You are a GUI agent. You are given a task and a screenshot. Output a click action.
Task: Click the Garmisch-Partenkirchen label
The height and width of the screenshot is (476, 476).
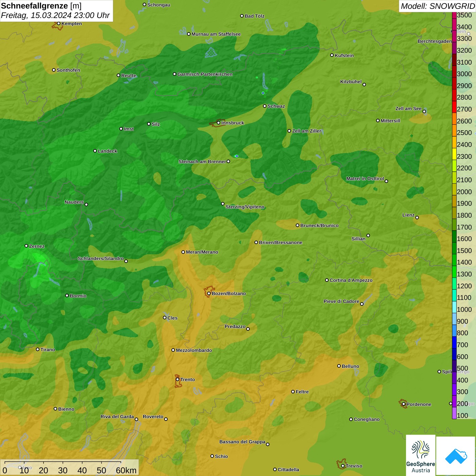(x=205, y=74)
